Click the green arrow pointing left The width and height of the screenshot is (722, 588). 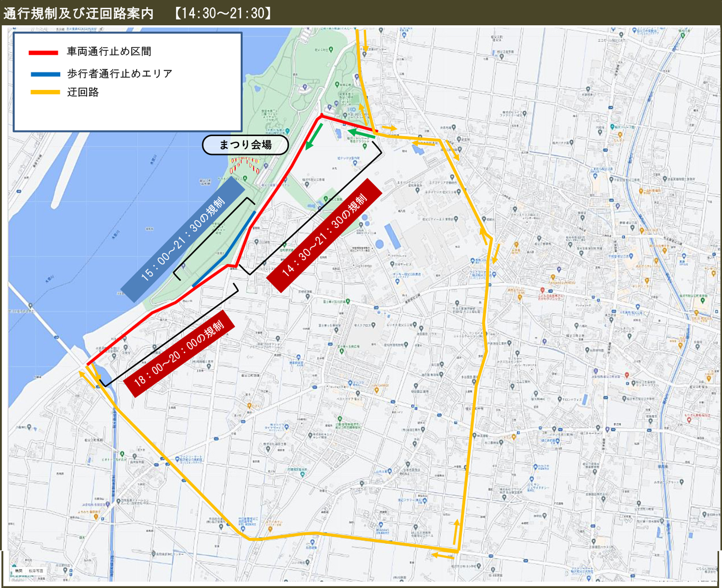click(x=361, y=133)
